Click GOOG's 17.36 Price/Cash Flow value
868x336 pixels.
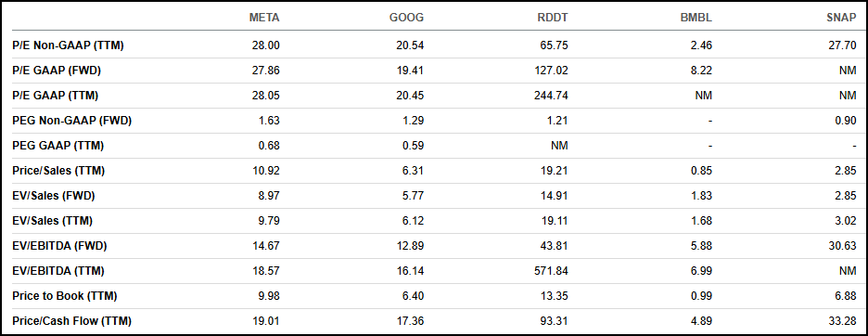pyautogui.click(x=410, y=320)
